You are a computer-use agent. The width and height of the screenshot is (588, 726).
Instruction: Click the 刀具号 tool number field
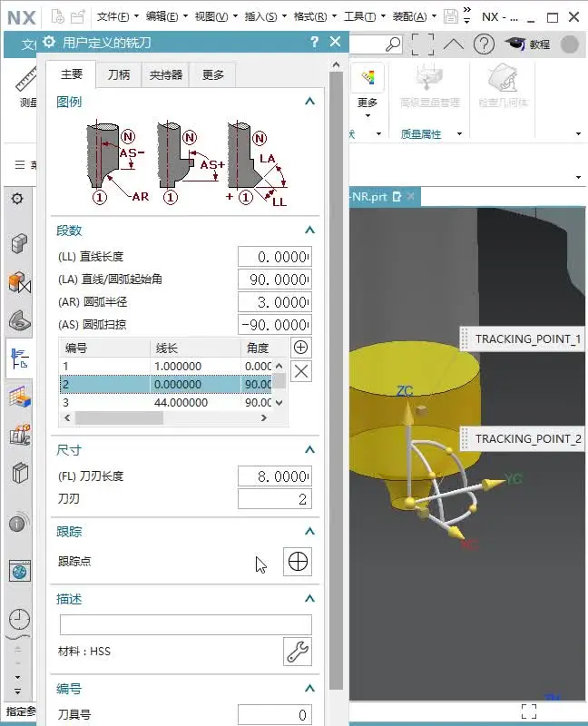[x=274, y=715]
